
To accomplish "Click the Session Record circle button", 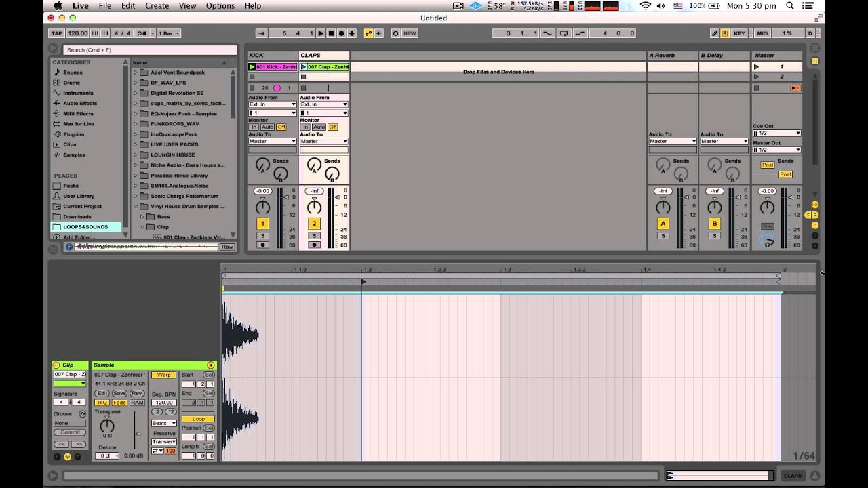I will (x=396, y=33).
